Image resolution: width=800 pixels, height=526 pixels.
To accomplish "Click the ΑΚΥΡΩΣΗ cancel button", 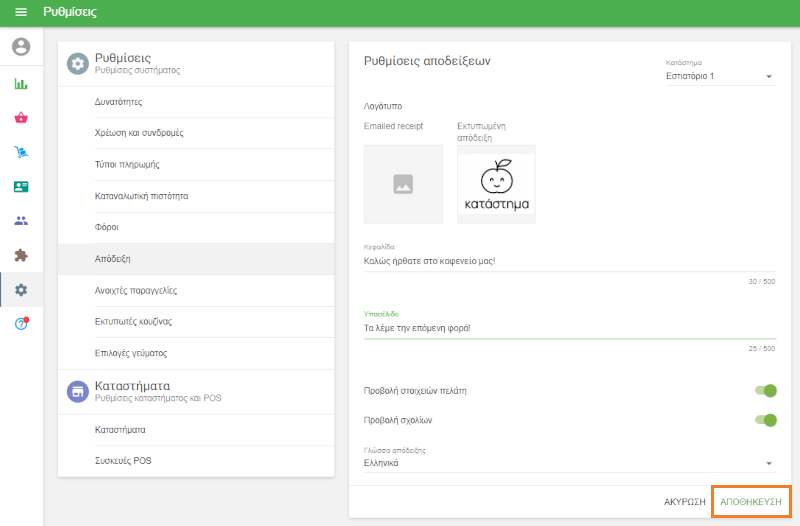I will tap(685, 502).
